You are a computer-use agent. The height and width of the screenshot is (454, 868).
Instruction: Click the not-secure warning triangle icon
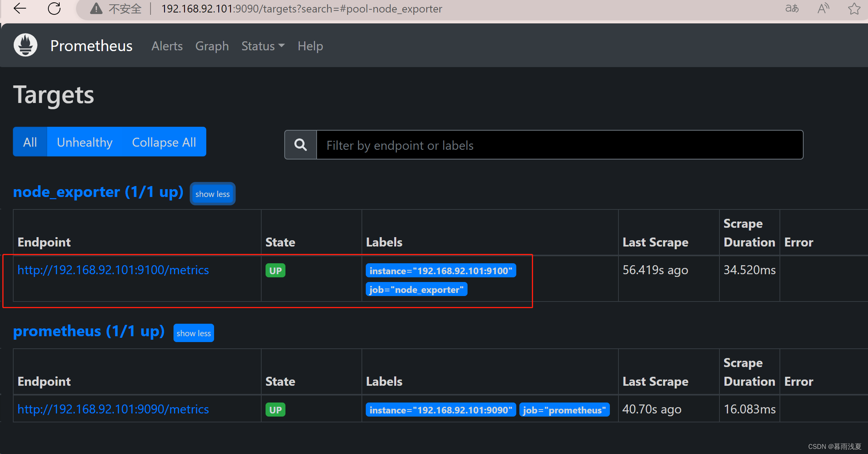coord(96,9)
